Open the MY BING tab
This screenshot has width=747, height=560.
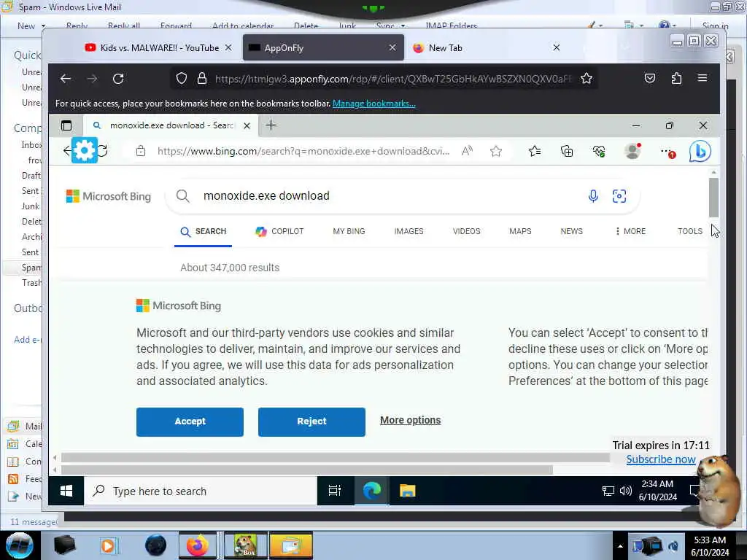pos(349,231)
